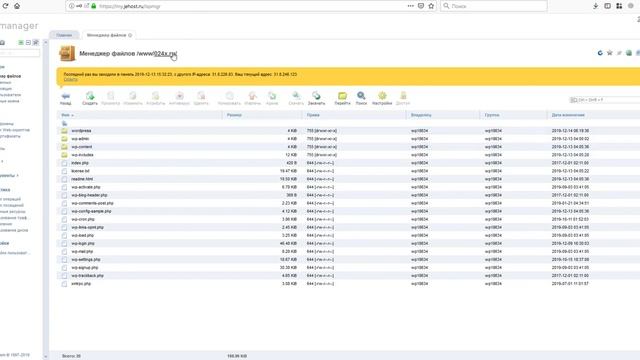Close the Менеджер файлов tab
Viewport: 640px width, 360px height.
(130, 35)
